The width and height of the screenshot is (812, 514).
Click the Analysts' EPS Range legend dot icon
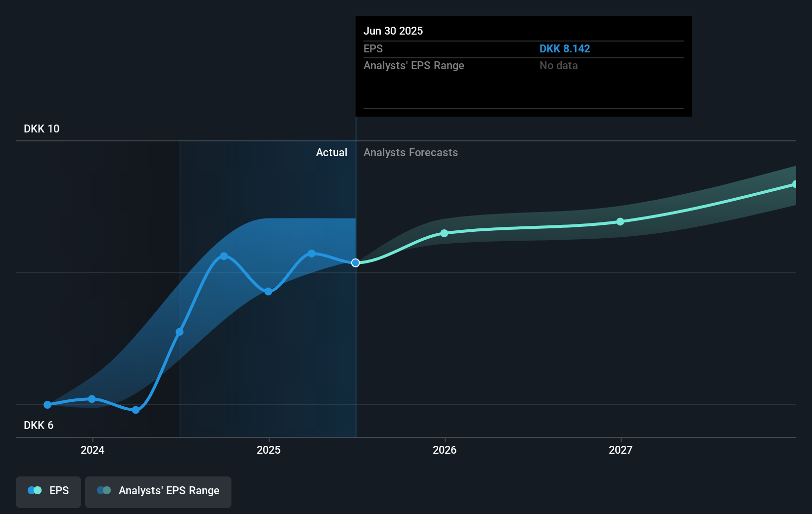(104, 491)
